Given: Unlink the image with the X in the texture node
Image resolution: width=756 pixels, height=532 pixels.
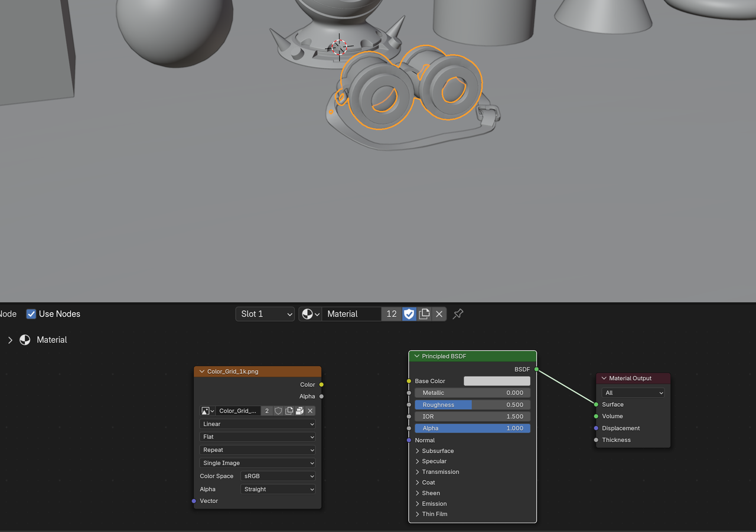Looking at the screenshot, I should pos(310,411).
